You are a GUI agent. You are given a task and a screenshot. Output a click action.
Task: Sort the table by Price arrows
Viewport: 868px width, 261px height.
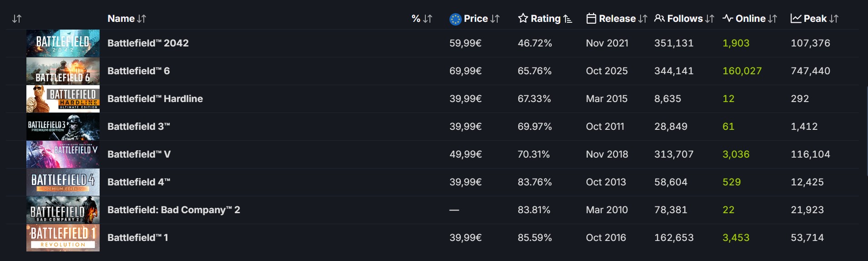pos(495,19)
